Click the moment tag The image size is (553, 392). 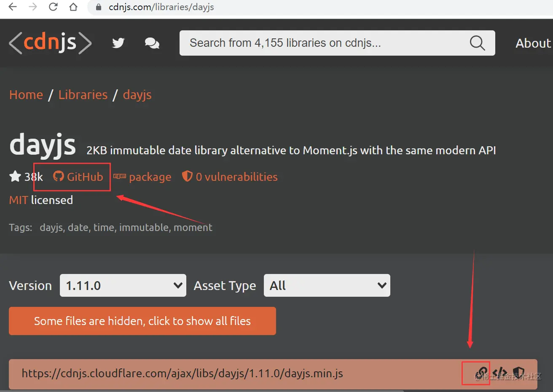point(193,228)
